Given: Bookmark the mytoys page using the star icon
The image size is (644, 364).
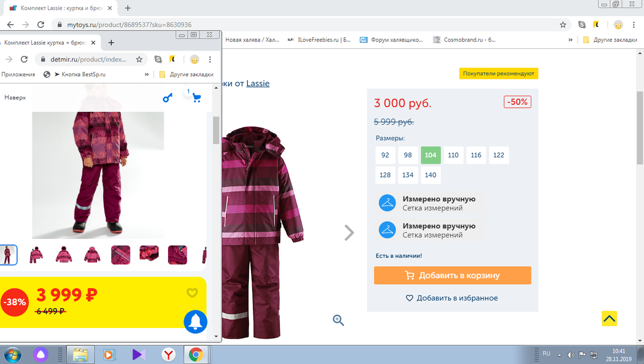Looking at the screenshot, I should pyautogui.click(x=563, y=25).
